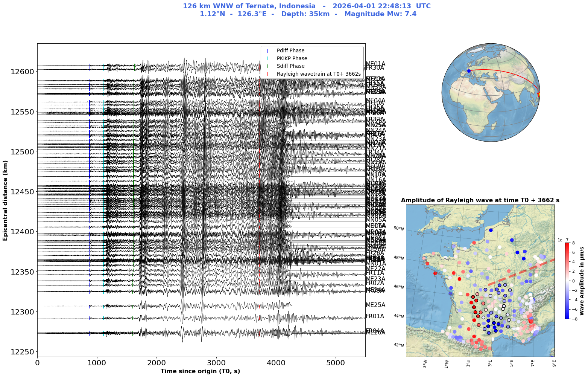The width and height of the screenshot is (588, 377).
Task: Click the Time since origin axis label
Action: tap(201, 371)
